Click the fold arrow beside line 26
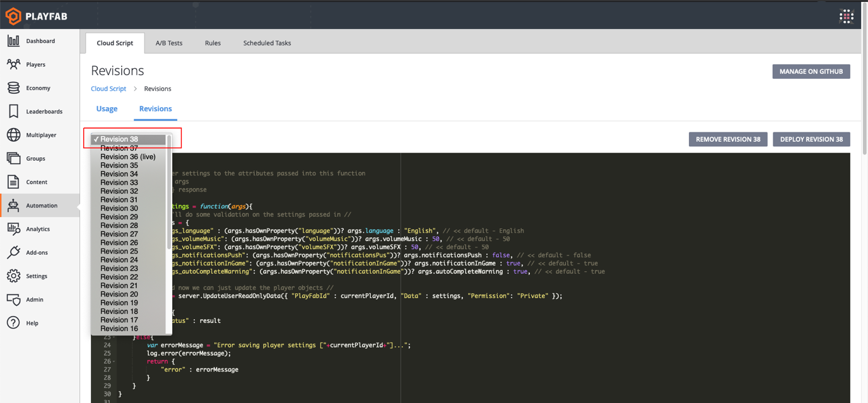This screenshot has height=403, width=868. pyautogui.click(x=114, y=361)
